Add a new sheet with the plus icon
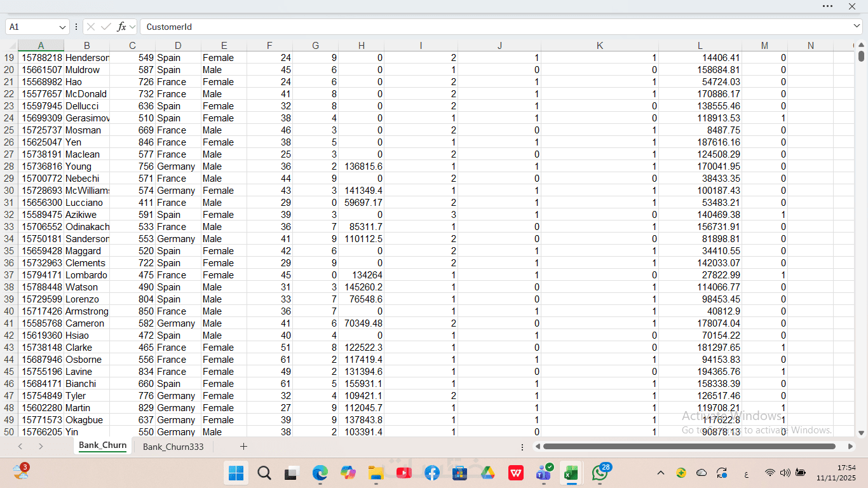This screenshot has height=488, width=868. pos(243,446)
